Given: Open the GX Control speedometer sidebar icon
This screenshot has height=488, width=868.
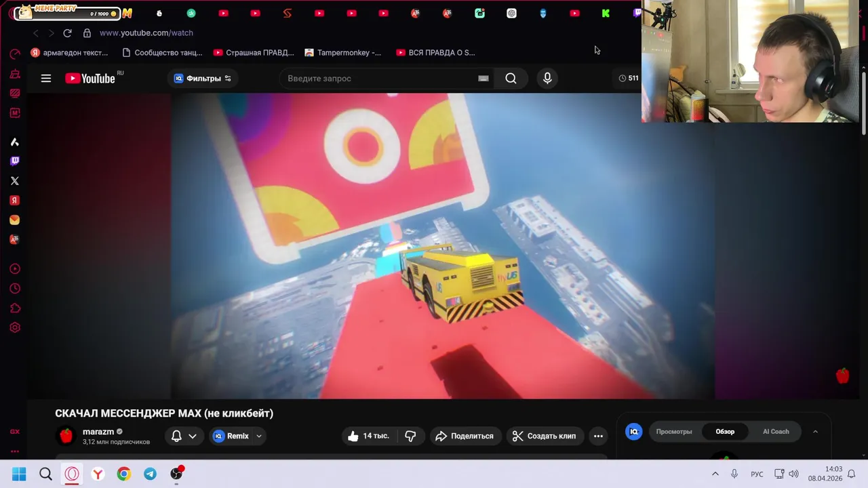Looking at the screenshot, I should tap(15, 54).
